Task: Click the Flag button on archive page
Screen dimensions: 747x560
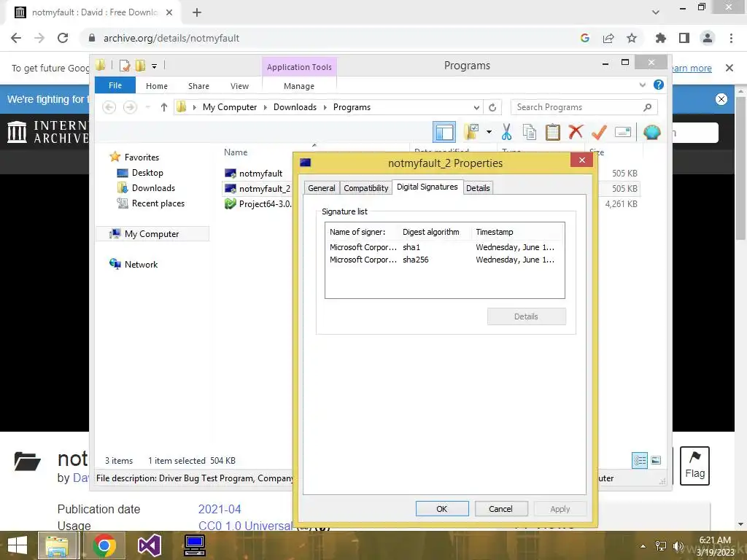Action: [x=694, y=466]
